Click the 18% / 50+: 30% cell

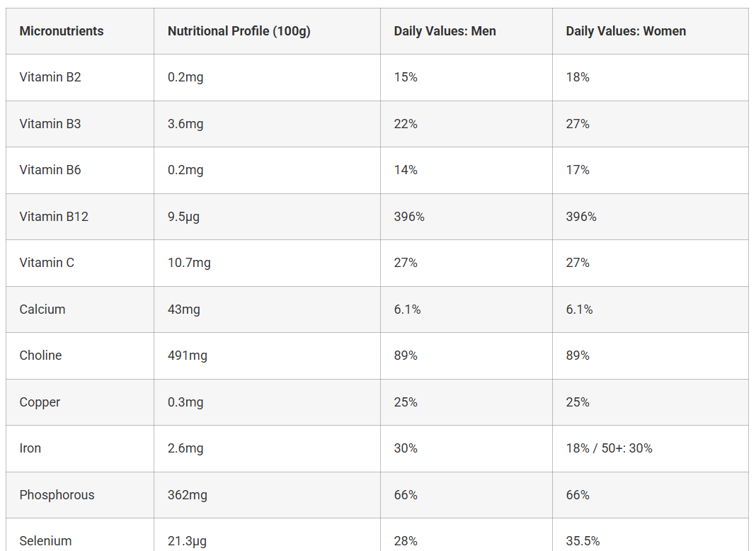click(x=609, y=448)
